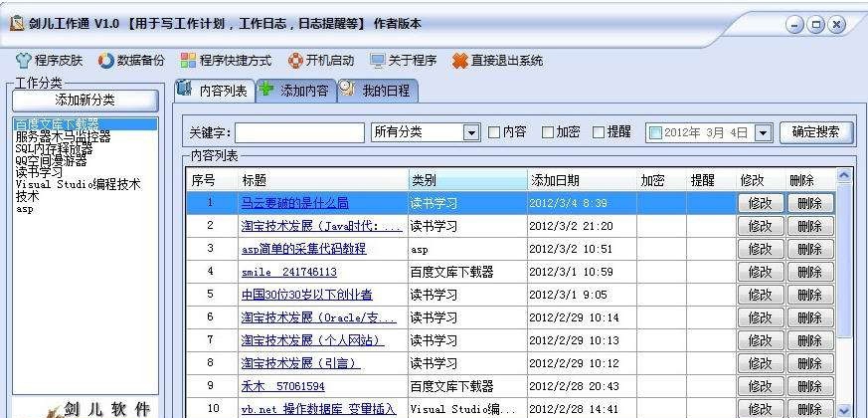Click the 开机启动 lifebuoy toolbar item
The width and height of the screenshot is (868, 418).
click(x=321, y=61)
